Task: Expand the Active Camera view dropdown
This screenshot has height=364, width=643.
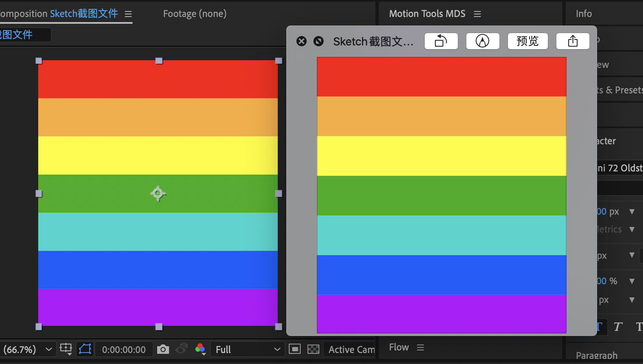Action: coord(351,350)
